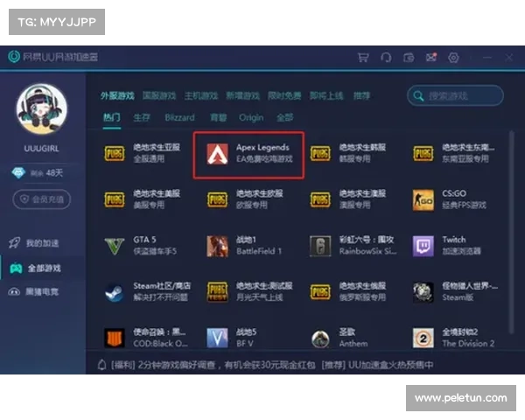Screen dimensions: 525x420
Task: Switch to the 外服游戏 tab
Action: pos(117,96)
